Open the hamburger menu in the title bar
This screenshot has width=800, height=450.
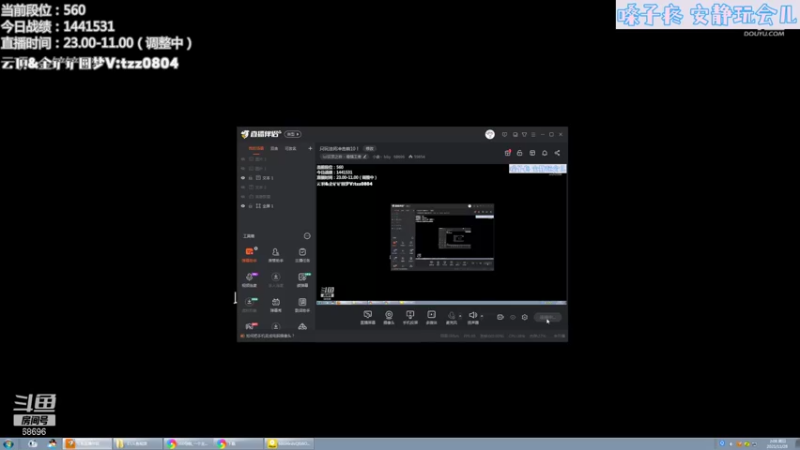pos(534,135)
